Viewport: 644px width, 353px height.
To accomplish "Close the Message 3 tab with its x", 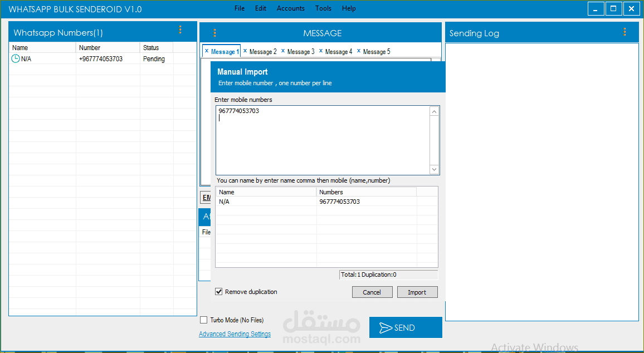I will click(283, 51).
